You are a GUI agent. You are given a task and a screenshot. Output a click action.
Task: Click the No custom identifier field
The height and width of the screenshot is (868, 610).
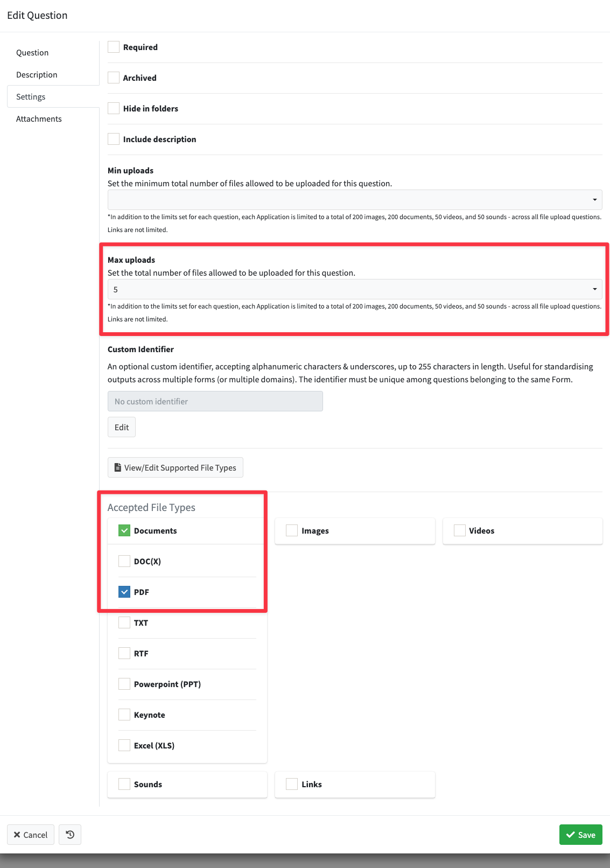(x=215, y=401)
